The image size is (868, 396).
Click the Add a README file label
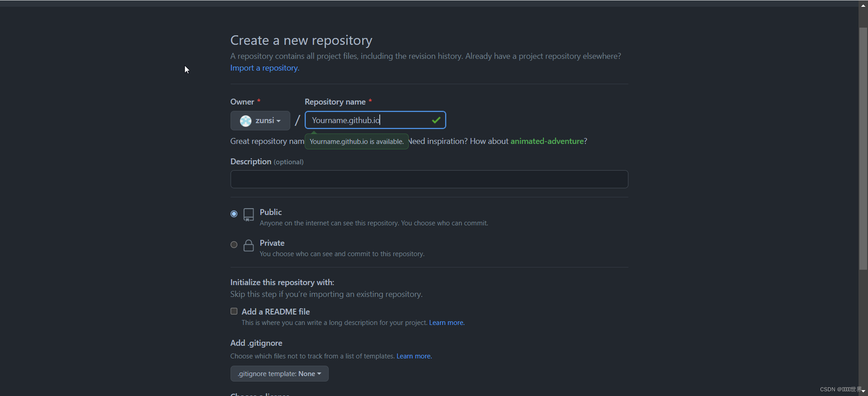(275, 312)
